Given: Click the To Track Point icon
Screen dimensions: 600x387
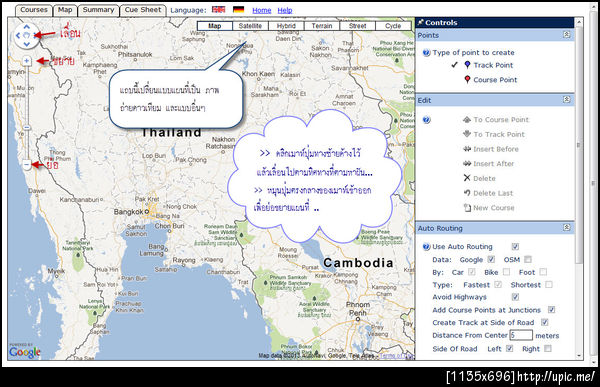Looking at the screenshot, I should pos(467,134).
